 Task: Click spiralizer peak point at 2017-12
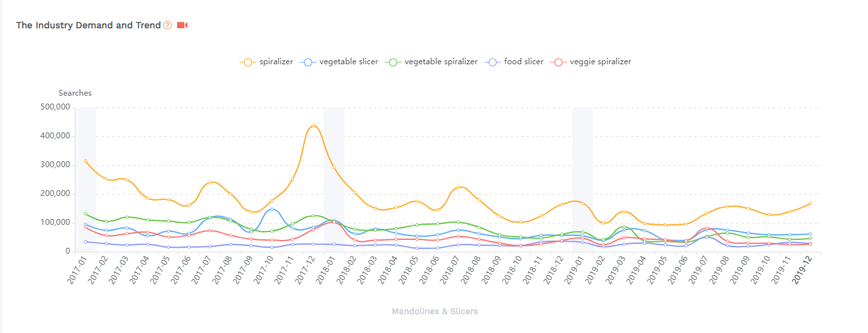pos(313,126)
